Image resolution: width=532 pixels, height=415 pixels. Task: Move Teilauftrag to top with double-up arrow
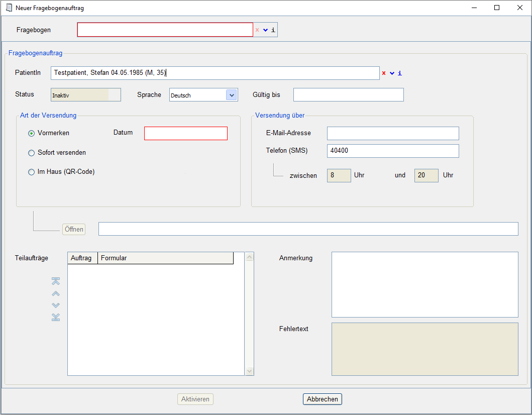[56, 281]
